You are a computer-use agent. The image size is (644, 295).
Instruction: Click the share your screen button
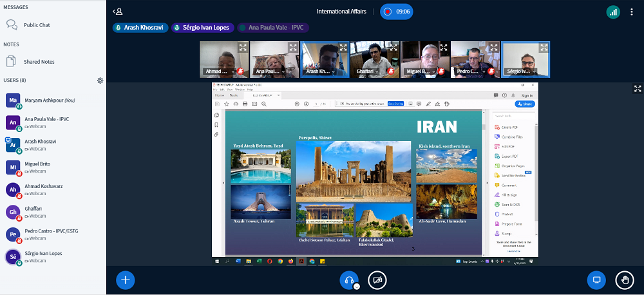(x=596, y=280)
